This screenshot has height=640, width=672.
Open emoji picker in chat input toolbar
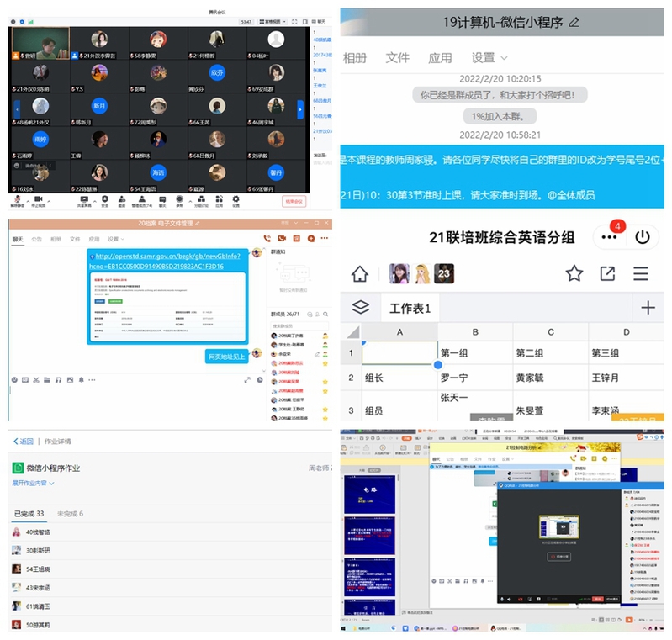tap(14, 380)
